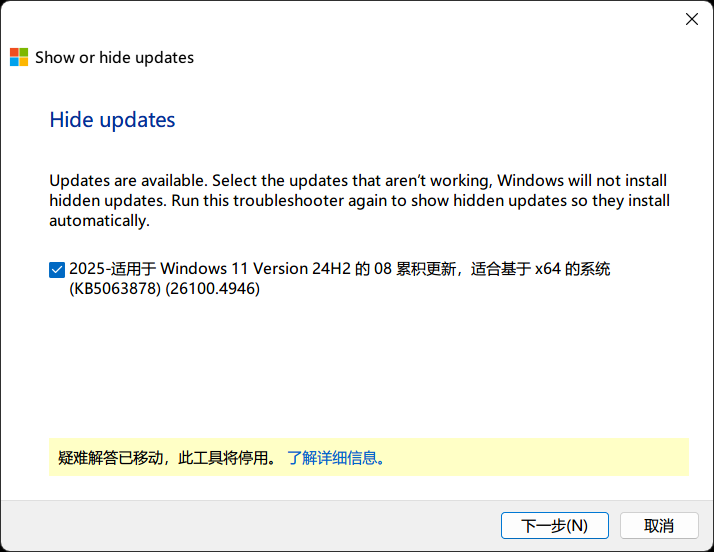Click the 'Updates are available' description paragraph
Image resolution: width=714 pixels, height=552 pixels.
[x=359, y=200]
